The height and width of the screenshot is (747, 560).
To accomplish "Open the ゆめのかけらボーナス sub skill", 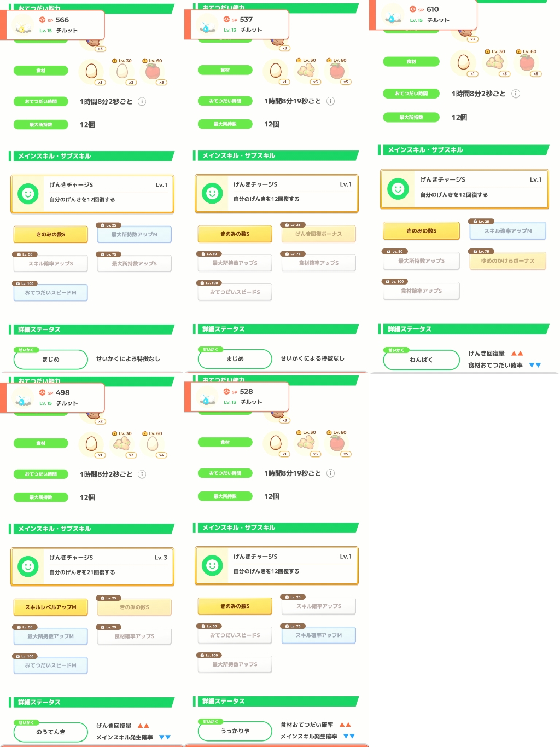I will tap(507, 261).
